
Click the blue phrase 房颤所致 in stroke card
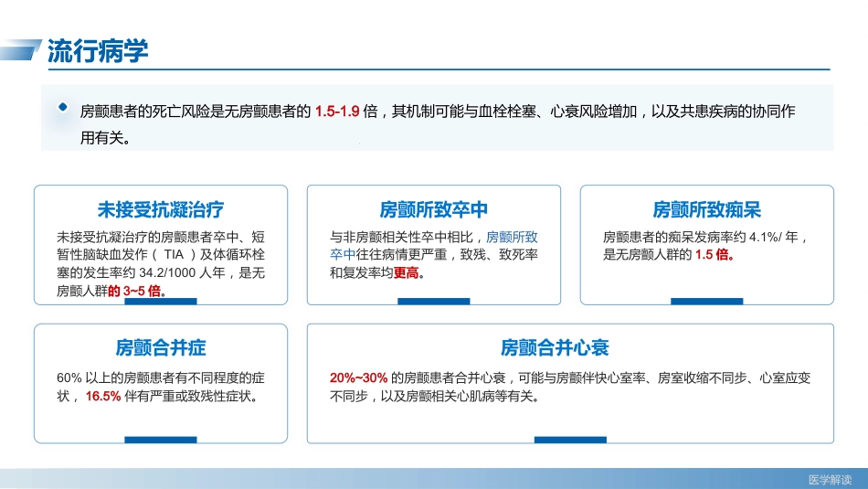[512, 237]
